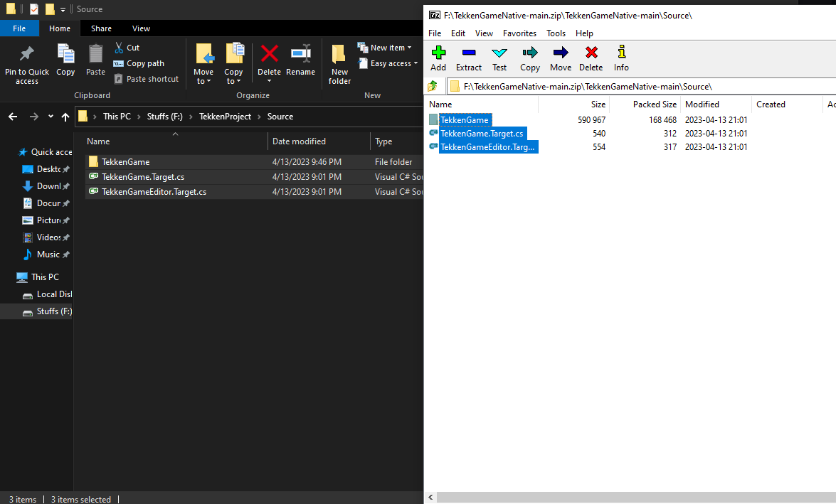Click Paste shortcut in Explorer ribbon
This screenshot has height=504, width=836.
(146, 79)
